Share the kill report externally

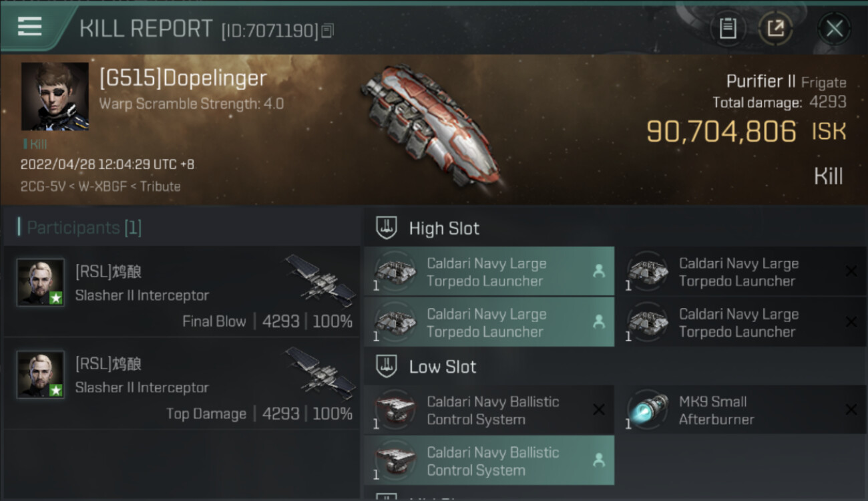coord(775,29)
